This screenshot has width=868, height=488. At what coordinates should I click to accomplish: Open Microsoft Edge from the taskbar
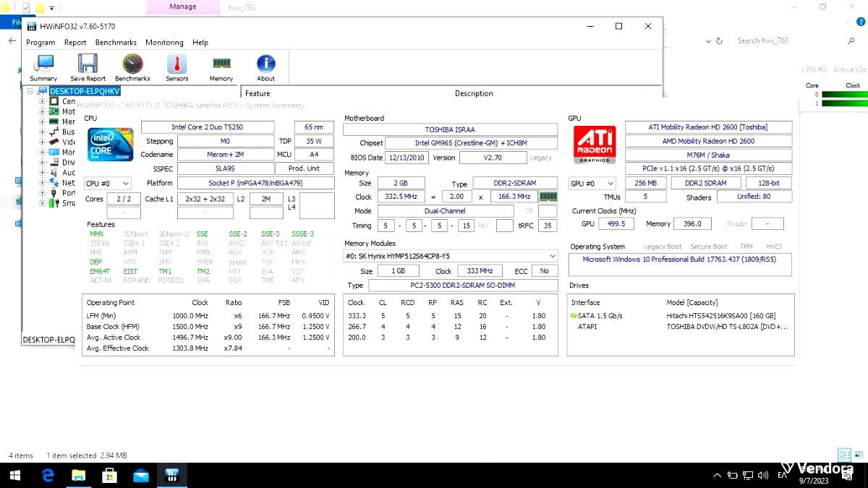[48, 476]
